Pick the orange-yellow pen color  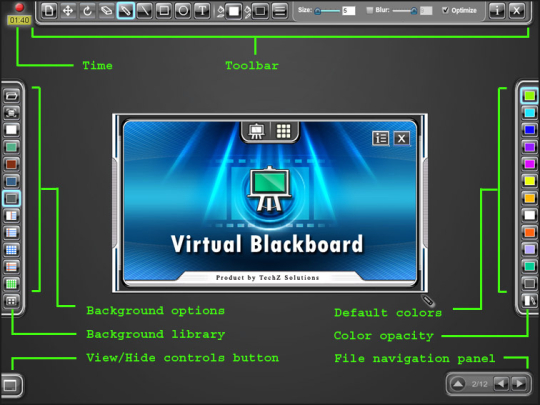click(529, 198)
